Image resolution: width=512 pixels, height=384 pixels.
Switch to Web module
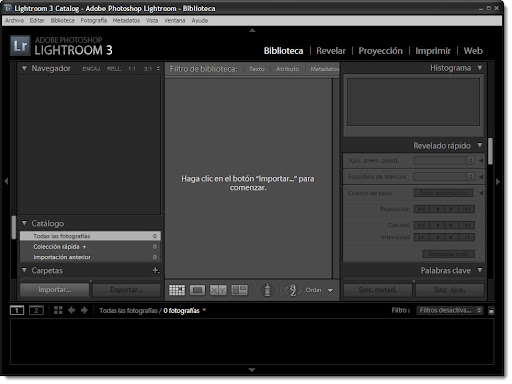tap(473, 51)
